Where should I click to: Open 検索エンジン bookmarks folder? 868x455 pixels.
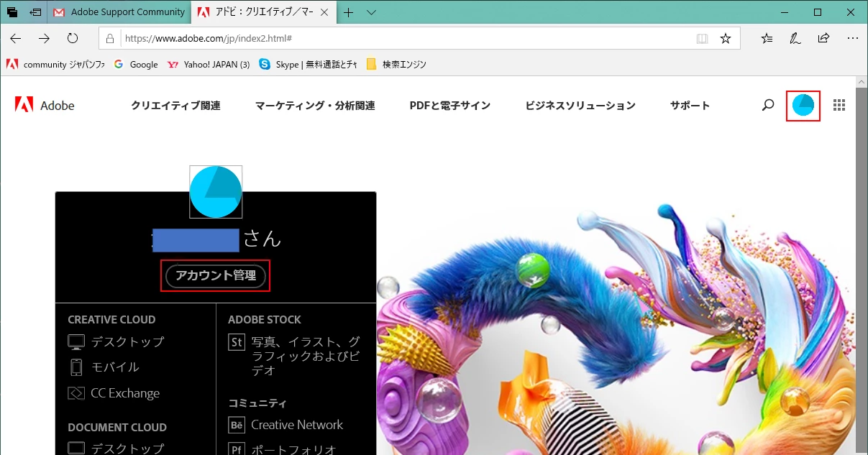pyautogui.click(x=396, y=64)
